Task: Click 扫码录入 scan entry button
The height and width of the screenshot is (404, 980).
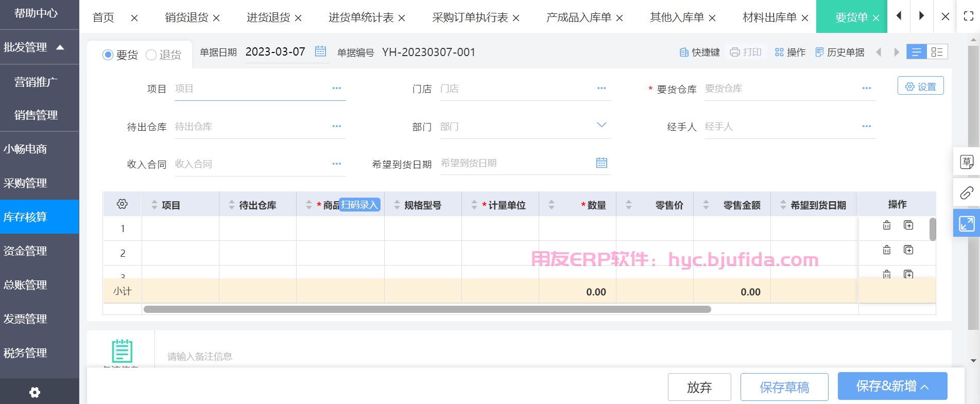Action: click(360, 204)
